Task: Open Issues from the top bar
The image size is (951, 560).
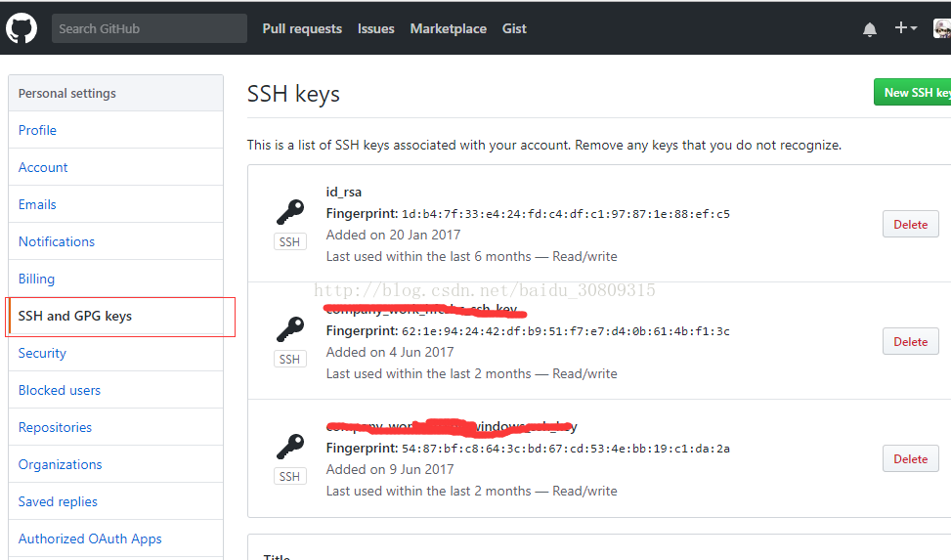Action: [376, 28]
